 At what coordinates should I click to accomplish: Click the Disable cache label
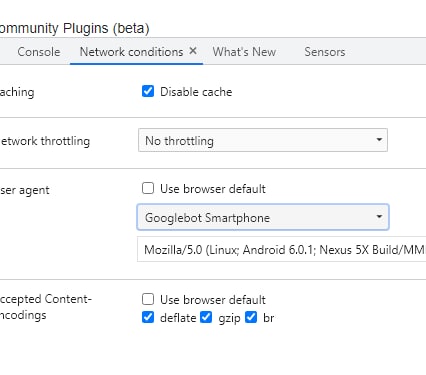pos(196,92)
